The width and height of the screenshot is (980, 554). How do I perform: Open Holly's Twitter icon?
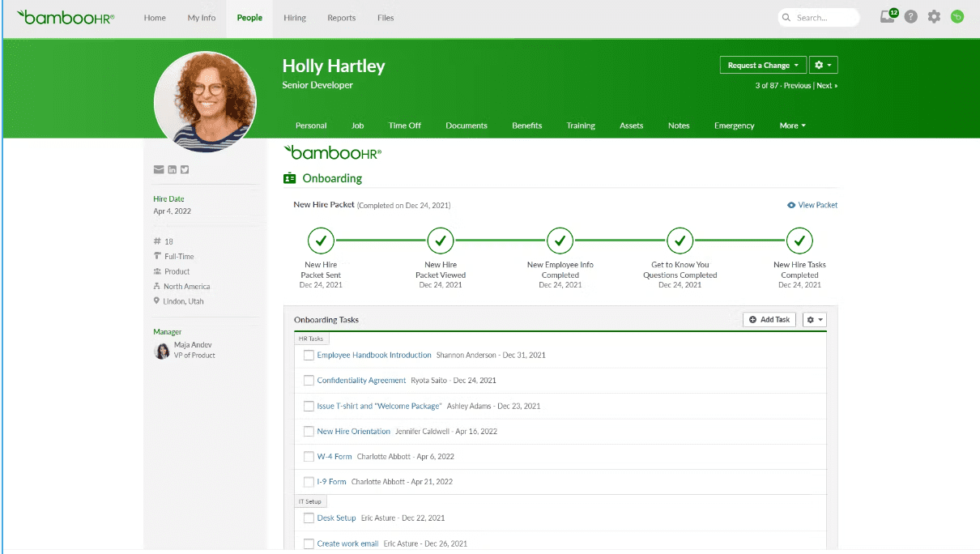click(x=185, y=169)
